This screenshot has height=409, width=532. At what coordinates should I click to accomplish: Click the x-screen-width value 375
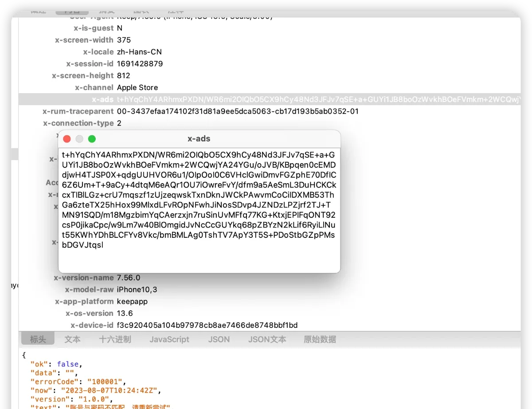[124, 40]
